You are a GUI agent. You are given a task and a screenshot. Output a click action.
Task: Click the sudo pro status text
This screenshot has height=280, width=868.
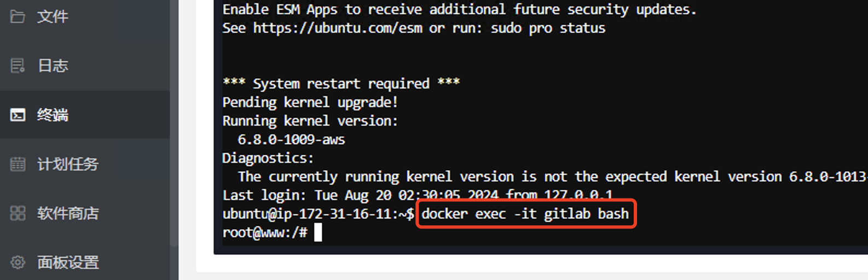point(548,28)
